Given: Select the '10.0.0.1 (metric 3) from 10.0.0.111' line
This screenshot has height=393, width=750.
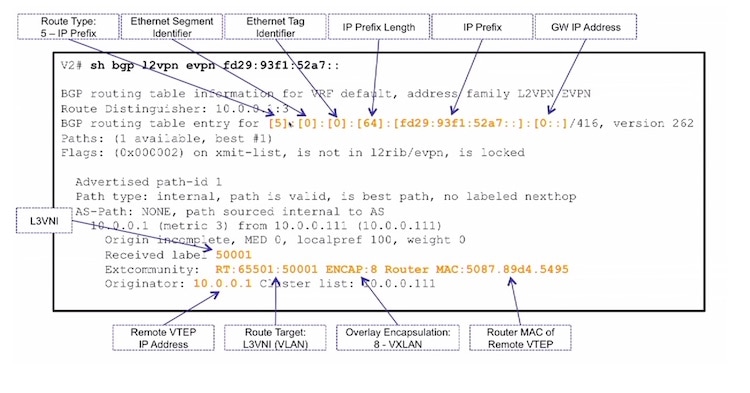Looking at the screenshot, I should click(x=266, y=225).
